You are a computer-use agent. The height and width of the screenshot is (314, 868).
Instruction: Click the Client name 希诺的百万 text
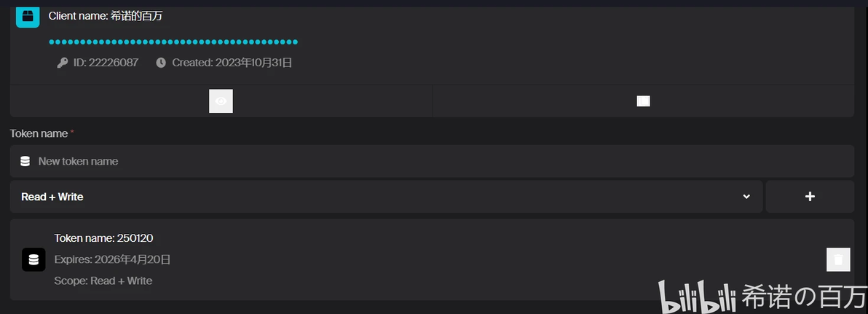point(106,15)
